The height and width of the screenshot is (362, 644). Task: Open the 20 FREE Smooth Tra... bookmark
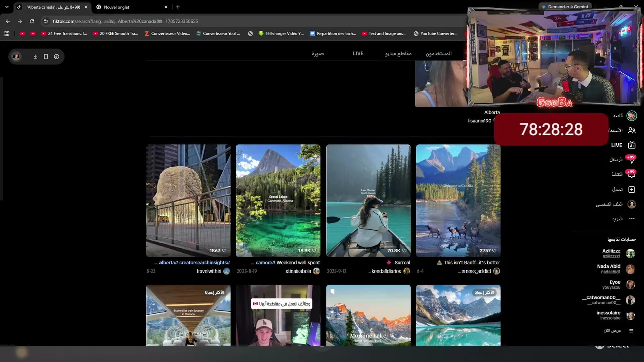115,34
